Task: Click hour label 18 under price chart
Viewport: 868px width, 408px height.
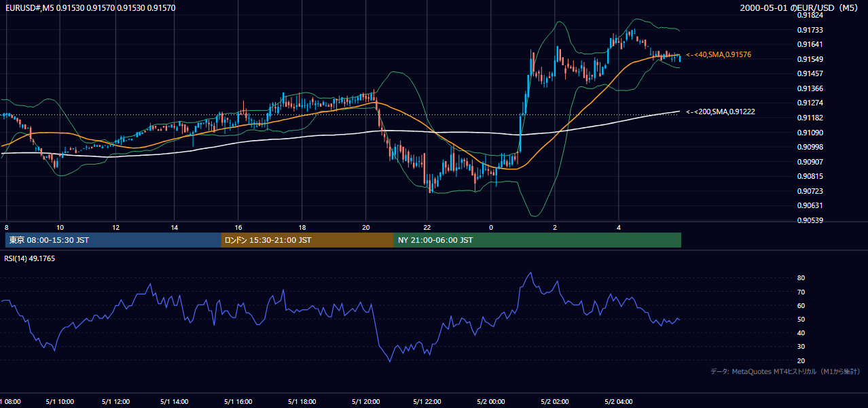Action: 302,226
